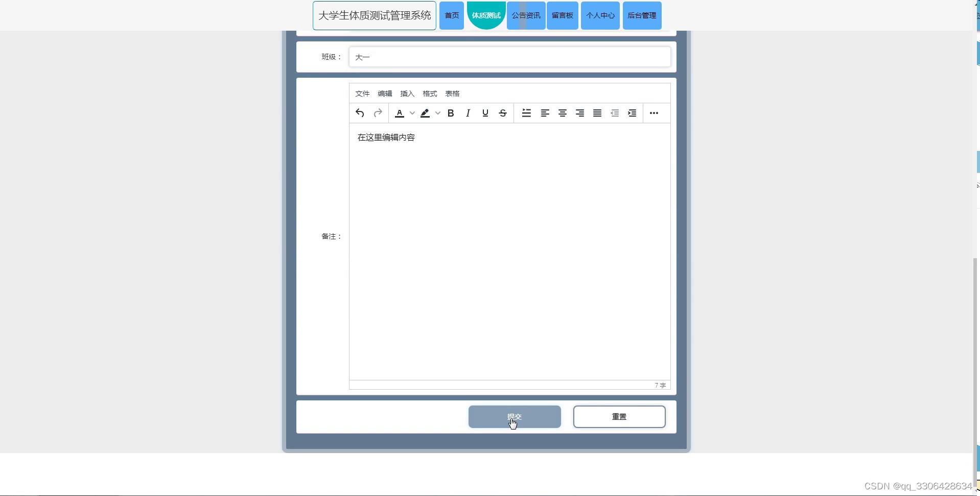Click the 重置 reset button
This screenshot has width=980, height=496.
click(619, 417)
